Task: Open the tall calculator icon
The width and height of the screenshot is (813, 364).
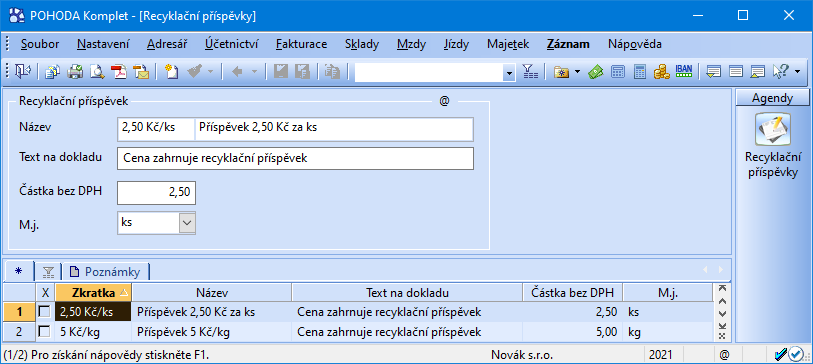Action: click(x=639, y=72)
